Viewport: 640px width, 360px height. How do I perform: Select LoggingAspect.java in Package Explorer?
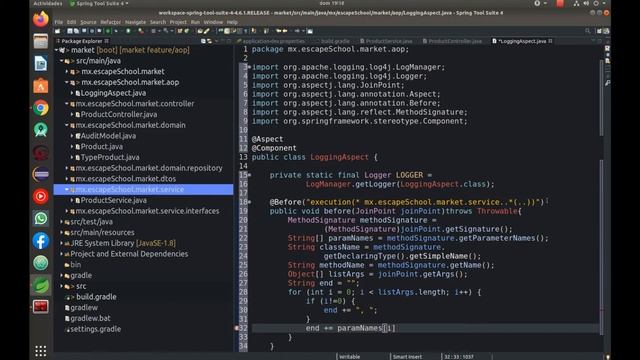tap(113, 93)
